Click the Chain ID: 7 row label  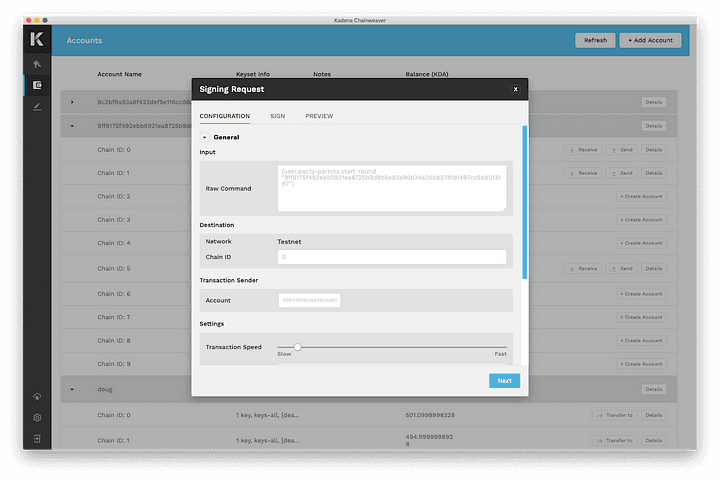[x=114, y=317]
